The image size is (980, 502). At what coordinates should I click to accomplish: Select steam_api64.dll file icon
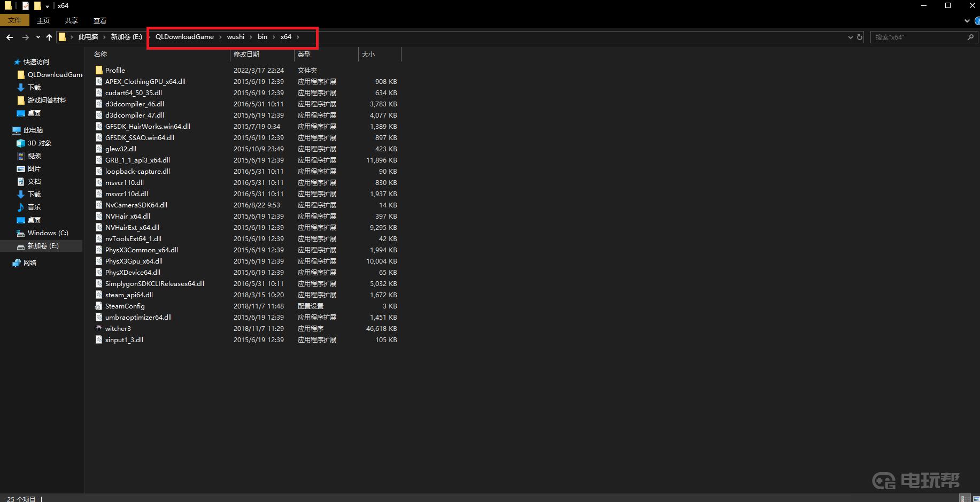coord(99,295)
